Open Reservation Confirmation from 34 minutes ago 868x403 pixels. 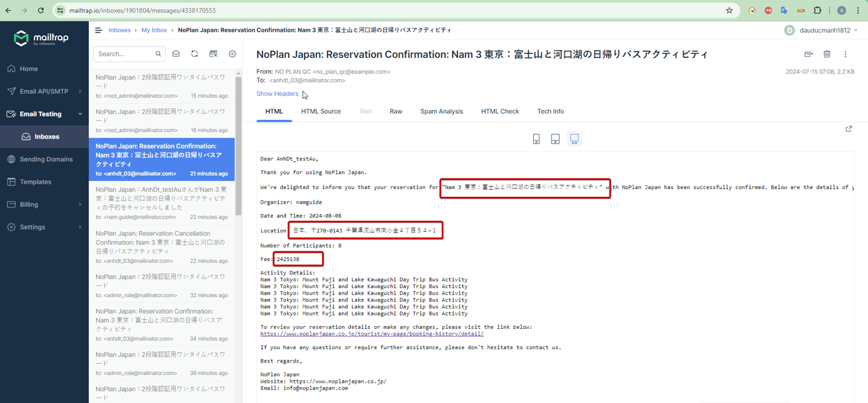click(161, 325)
